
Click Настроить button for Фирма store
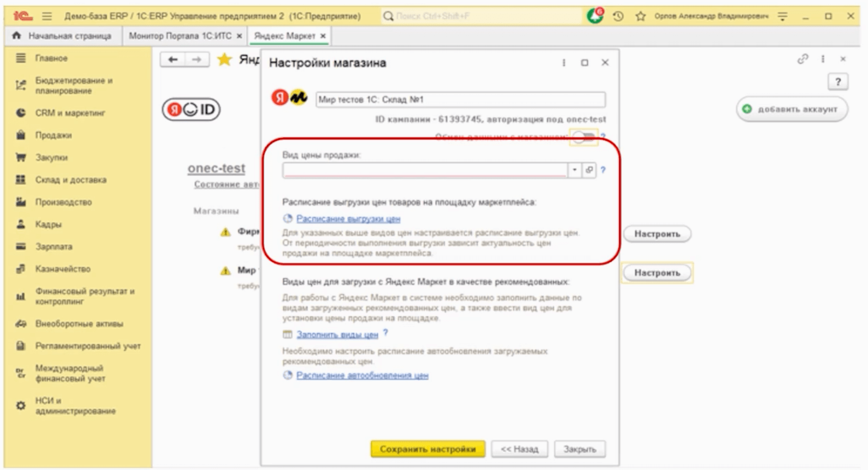pyautogui.click(x=657, y=234)
